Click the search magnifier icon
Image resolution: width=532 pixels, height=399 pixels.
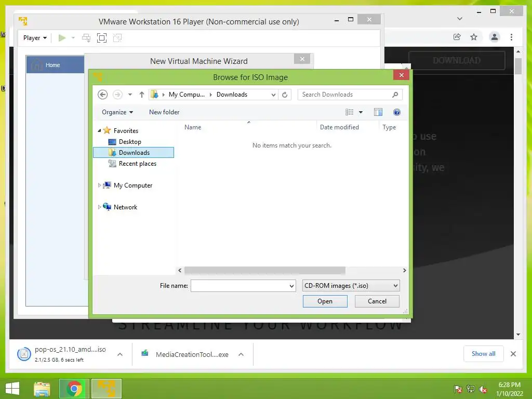[x=395, y=95]
